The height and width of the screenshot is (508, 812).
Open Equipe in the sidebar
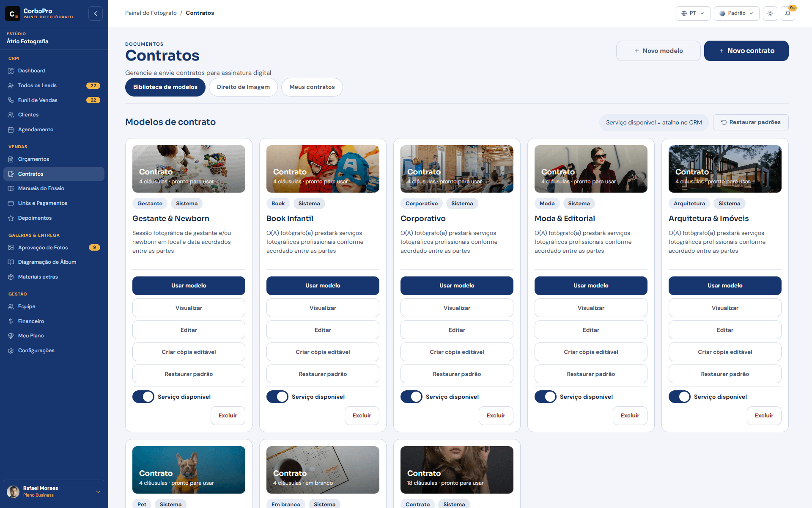pyautogui.click(x=54, y=306)
